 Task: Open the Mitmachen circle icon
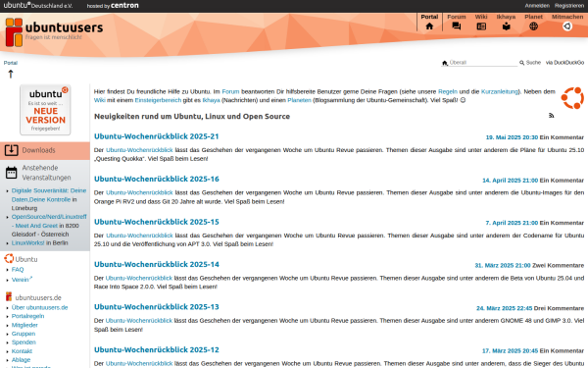[x=567, y=26]
